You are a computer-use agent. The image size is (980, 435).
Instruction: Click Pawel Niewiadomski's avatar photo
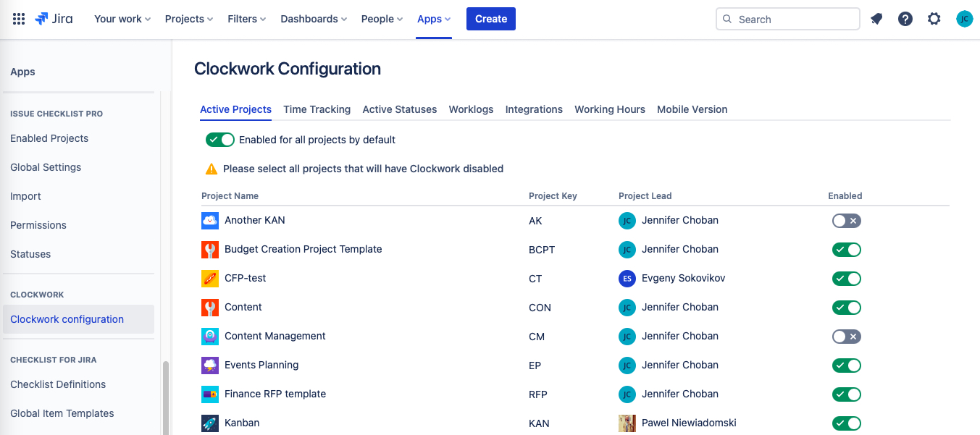(x=627, y=423)
